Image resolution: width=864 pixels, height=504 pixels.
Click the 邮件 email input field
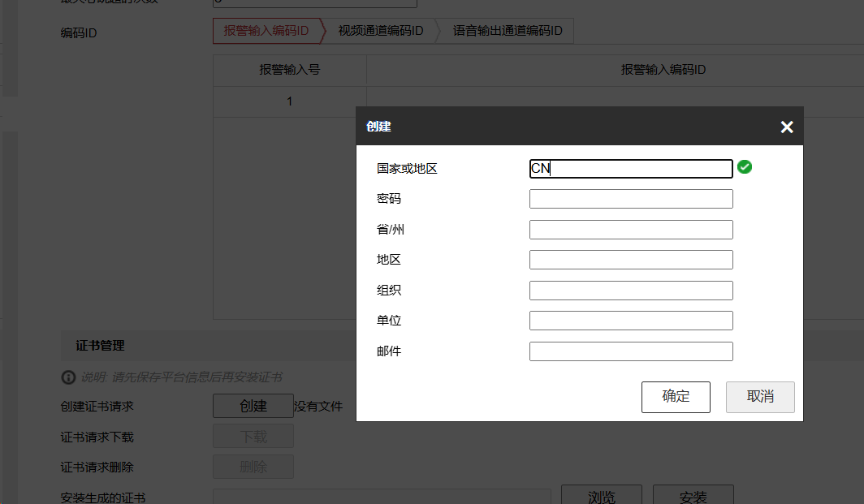(x=630, y=351)
